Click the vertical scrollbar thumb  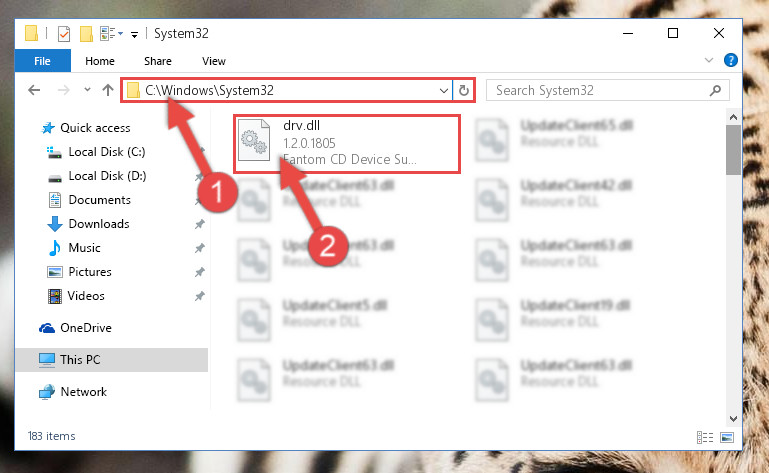coord(733,150)
